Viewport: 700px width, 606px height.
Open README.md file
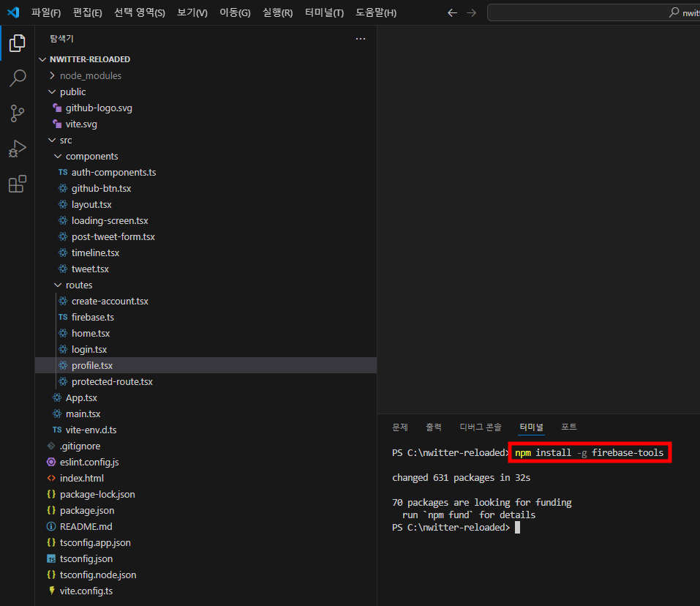[206, 526]
